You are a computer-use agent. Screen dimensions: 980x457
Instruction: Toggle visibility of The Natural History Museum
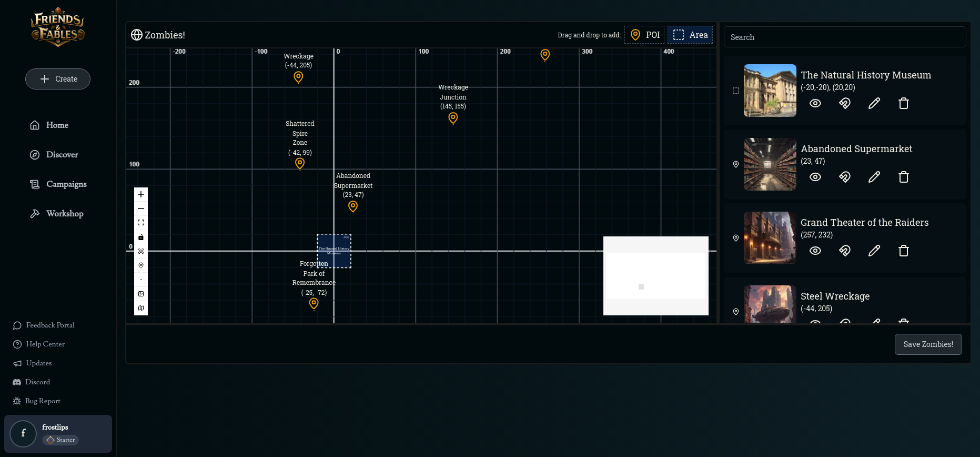(x=815, y=103)
